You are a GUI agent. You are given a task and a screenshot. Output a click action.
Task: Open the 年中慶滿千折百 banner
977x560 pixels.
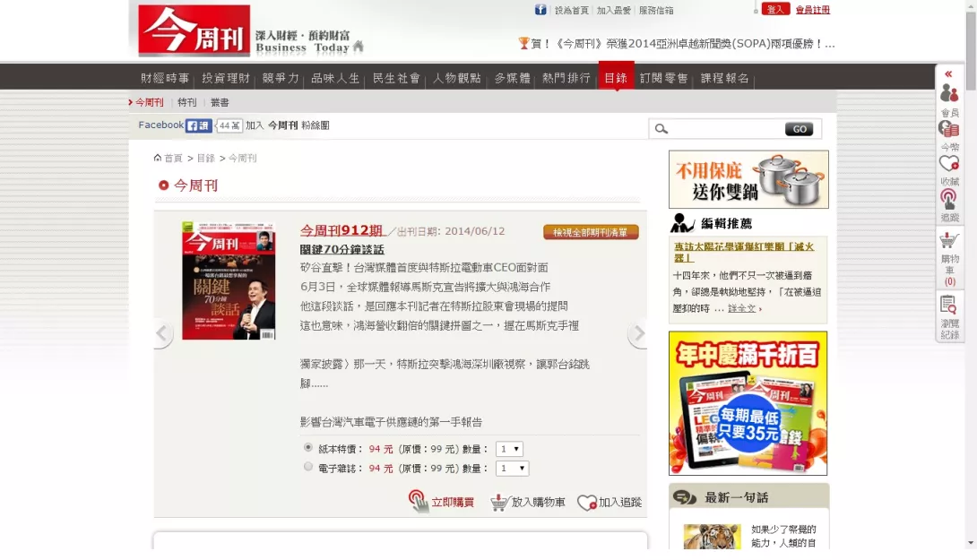pos(748,403)
